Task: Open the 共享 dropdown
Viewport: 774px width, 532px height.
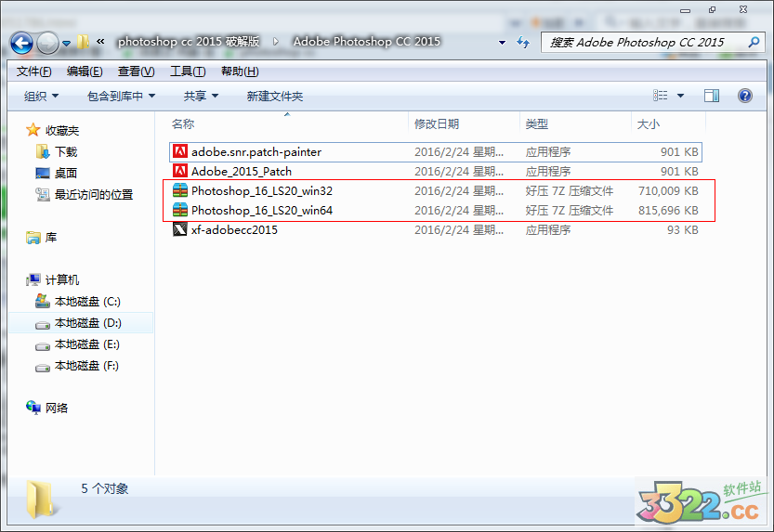Action: [x=201, y=97]
